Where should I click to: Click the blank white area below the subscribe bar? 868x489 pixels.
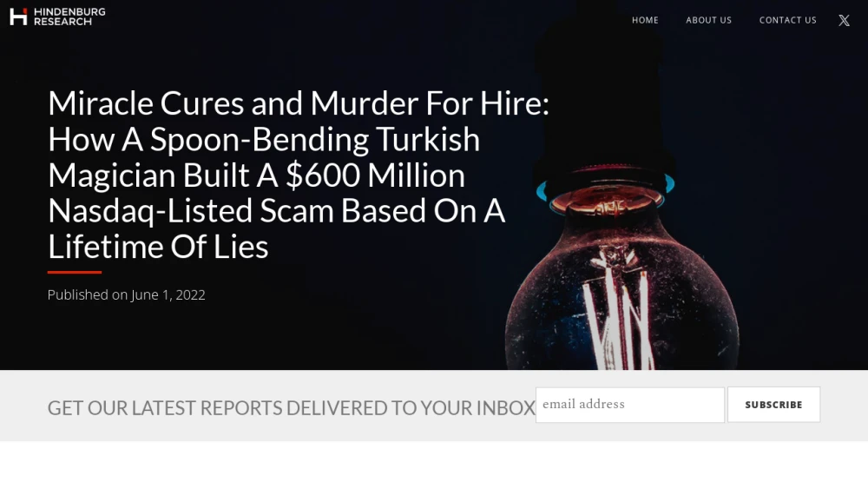pyautogui.click(x=434, y=466)
